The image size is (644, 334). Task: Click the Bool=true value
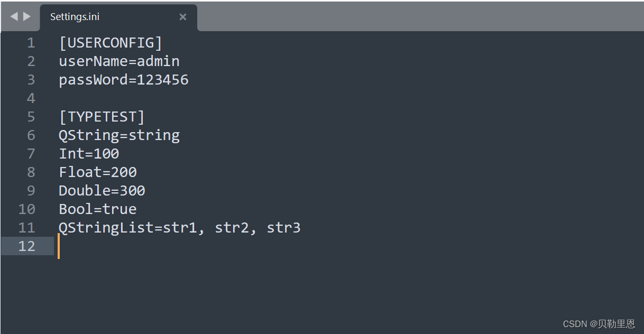[119, 209]
